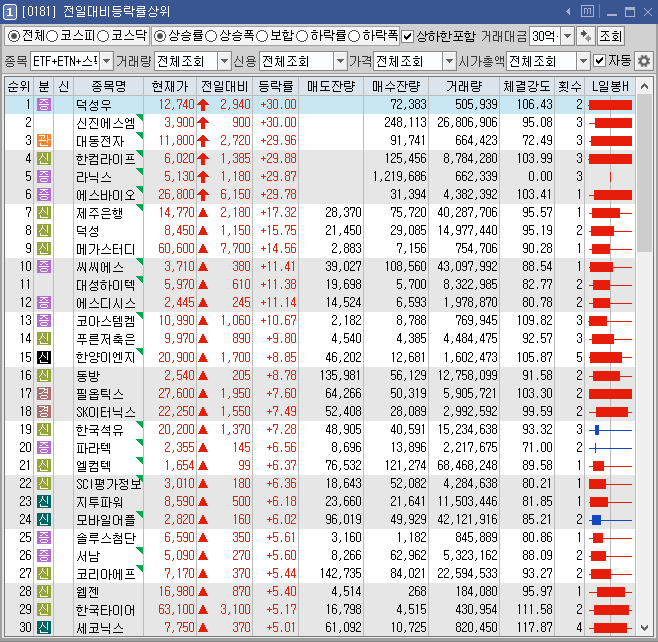Open the 신용 전체조회 dropdown

coord(340,61)
